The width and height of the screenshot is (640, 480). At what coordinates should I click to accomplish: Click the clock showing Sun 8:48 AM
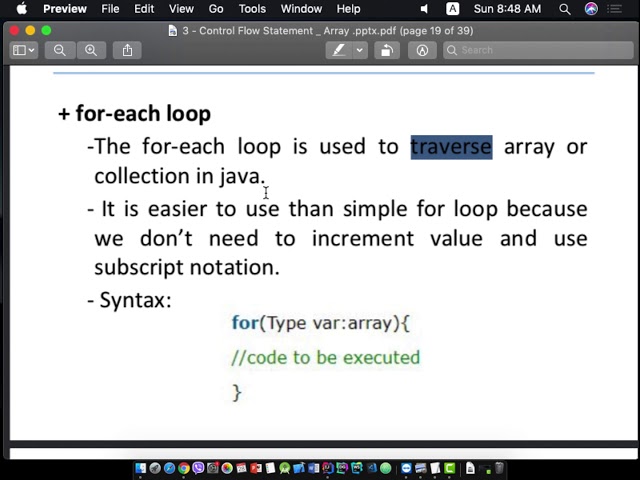click(507, 9)
